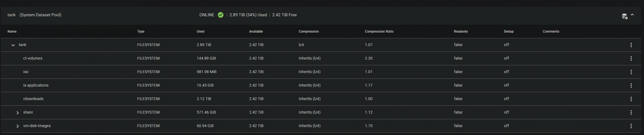Viewport: 644px width, 135px height.
Task: Open the three-dot menu for vm-disk-images
Action: pyautogui.click(x=631, y=126)
